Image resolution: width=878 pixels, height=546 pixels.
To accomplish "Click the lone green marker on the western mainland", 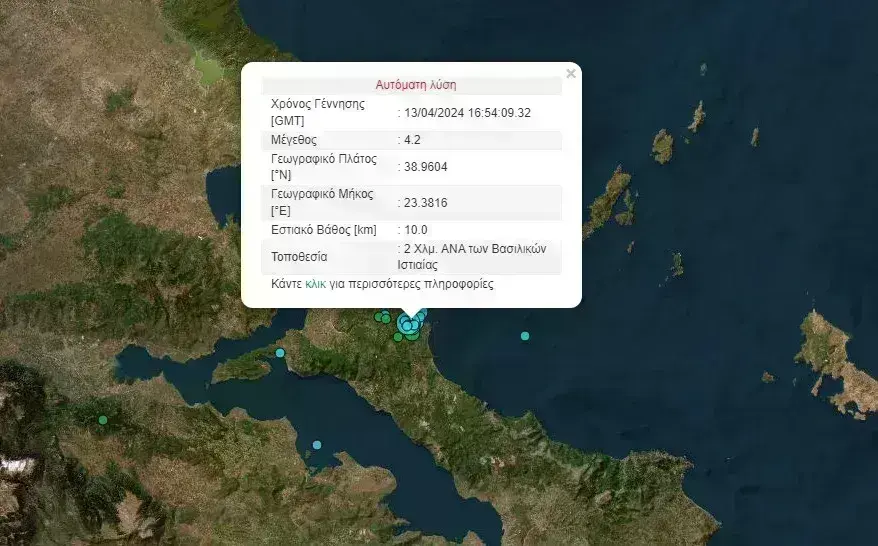I will [102, 420].
